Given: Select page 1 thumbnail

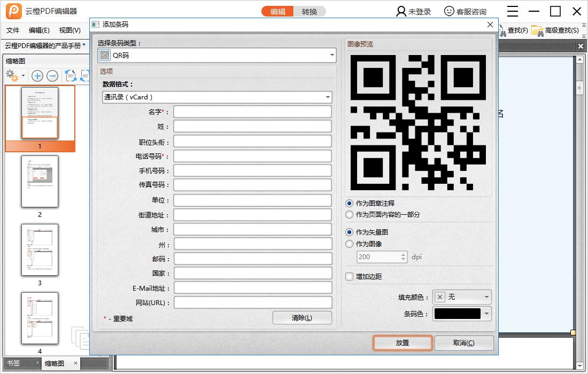Looking at the screenshot, I should [40, 113].
